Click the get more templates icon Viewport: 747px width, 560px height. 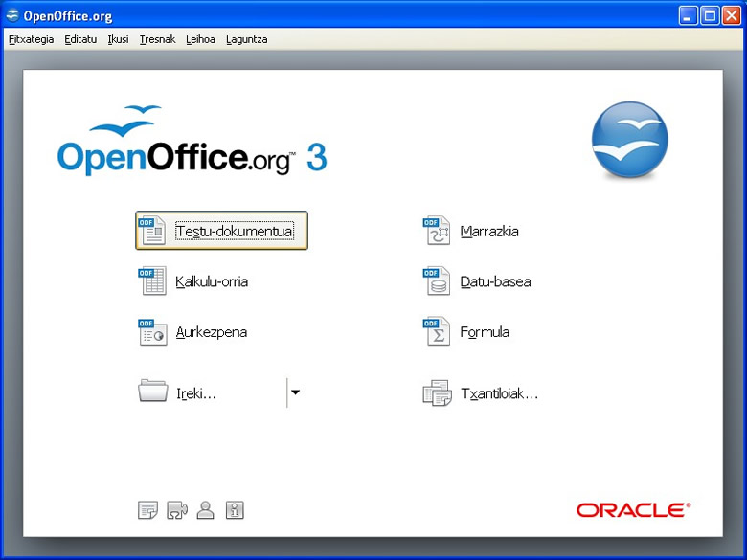point(147,510)
